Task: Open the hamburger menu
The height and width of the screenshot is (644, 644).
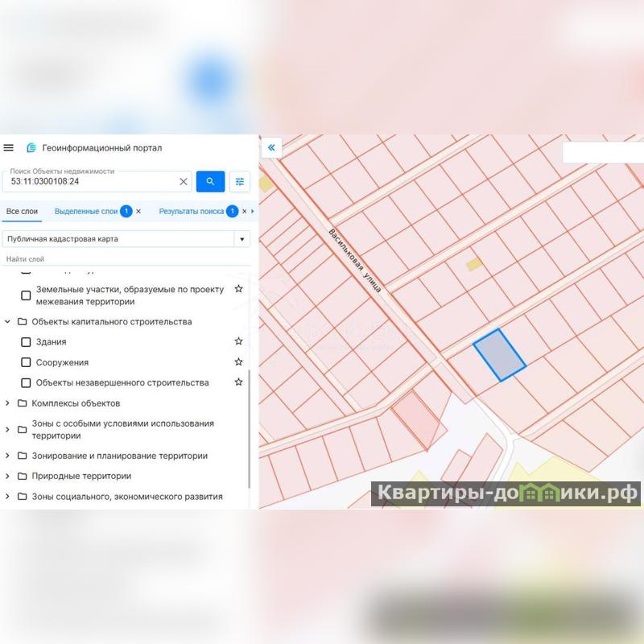Action: (9, 147)
